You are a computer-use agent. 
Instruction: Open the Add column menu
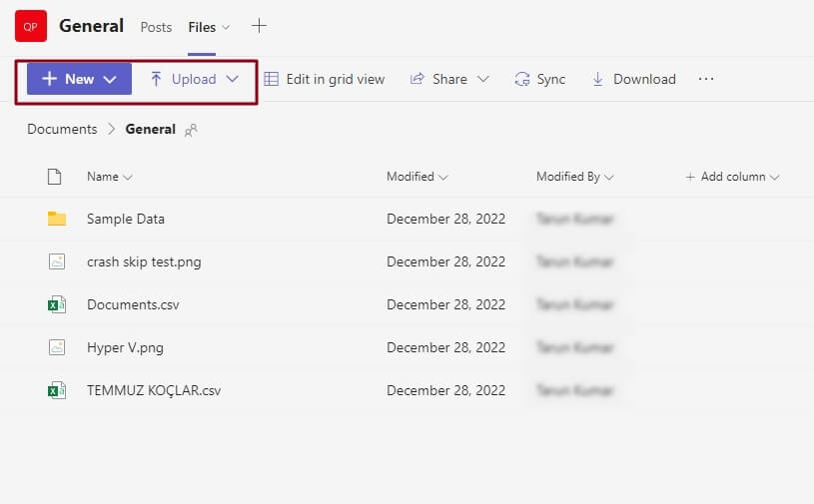click(732, 177)
